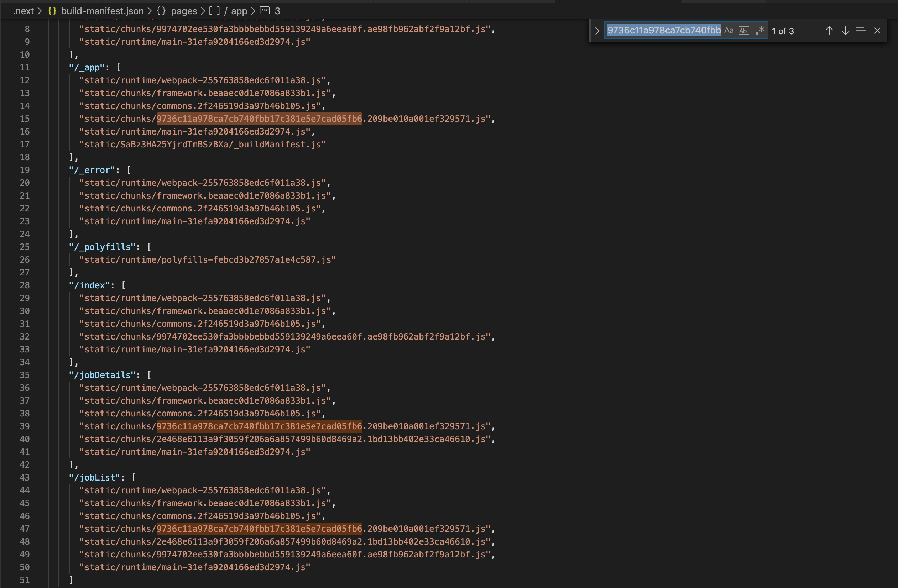898x588 pixels.
Task: Click 9974702ee5 chunk string on line 49
Action: [284, 555]
